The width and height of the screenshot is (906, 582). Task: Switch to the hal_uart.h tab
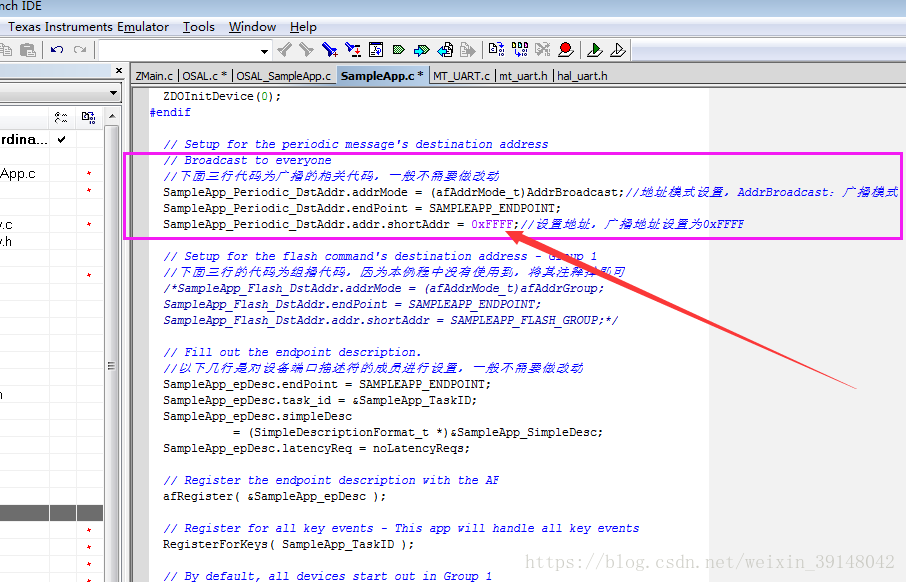pos(582,76)
